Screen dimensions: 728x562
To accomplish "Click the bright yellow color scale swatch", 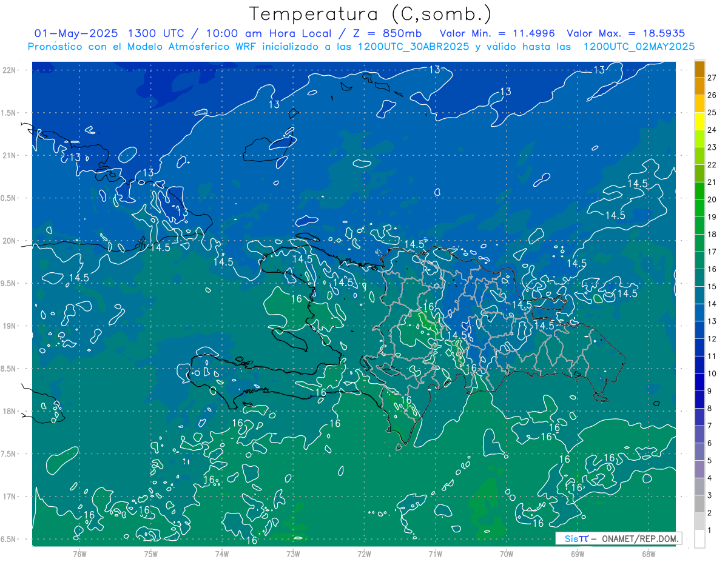I will point(700,121).
